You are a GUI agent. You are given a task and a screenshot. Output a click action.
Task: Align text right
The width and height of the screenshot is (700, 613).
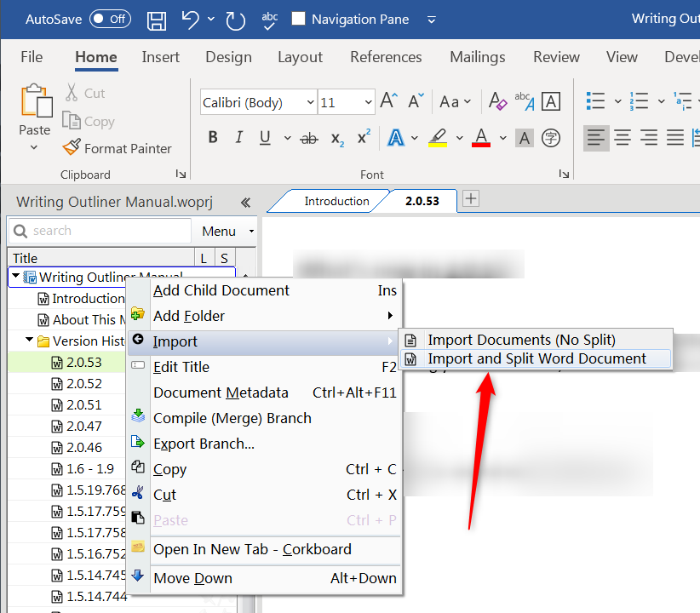(x=649, y=138)
